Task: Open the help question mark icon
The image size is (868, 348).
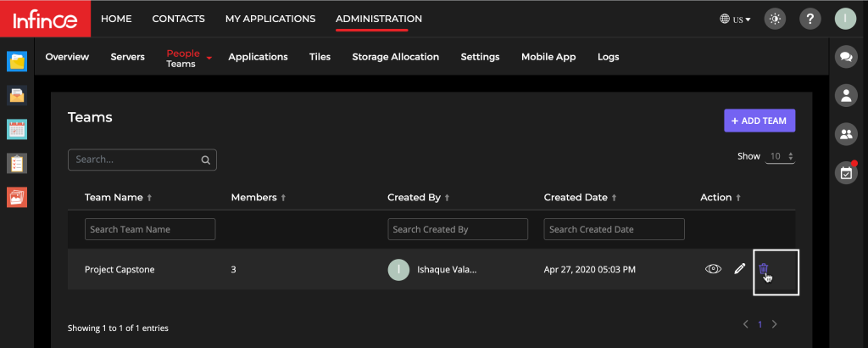Action: (x=810, y=19)
